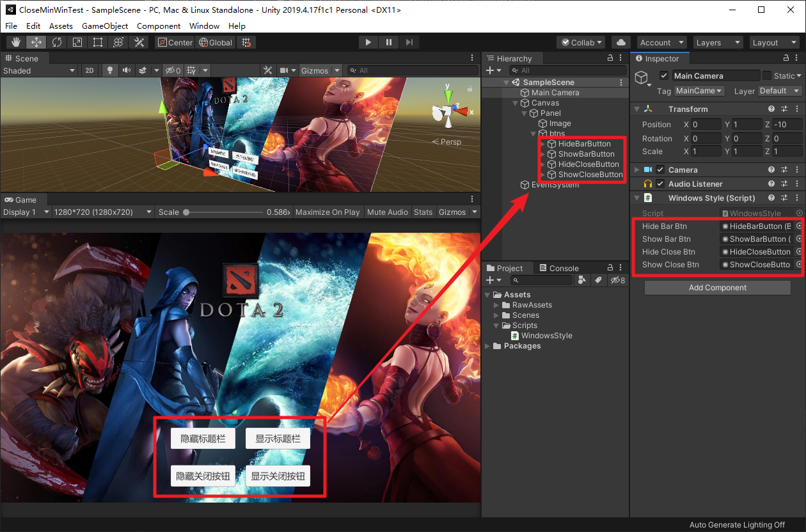Click the Persp orientation gizmo
Image resolution: width=806 pixels, height=532 pixels.
click(447, 141)
